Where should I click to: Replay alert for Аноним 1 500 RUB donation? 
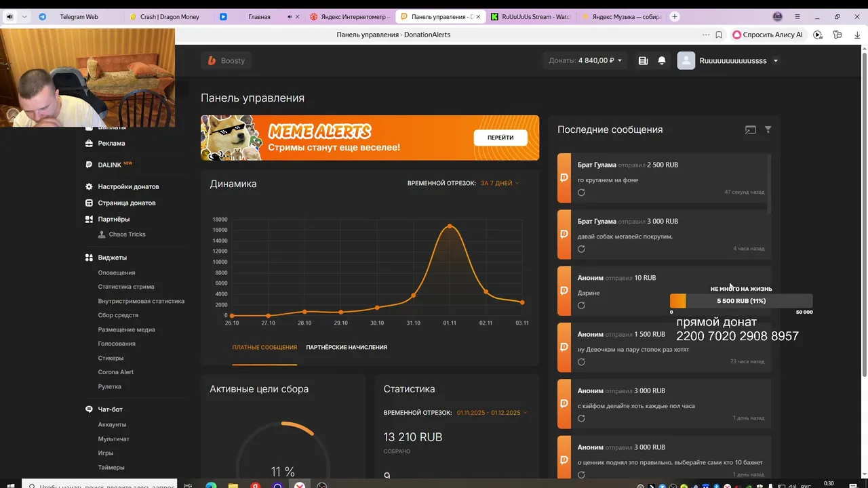[x=581, y=361]
